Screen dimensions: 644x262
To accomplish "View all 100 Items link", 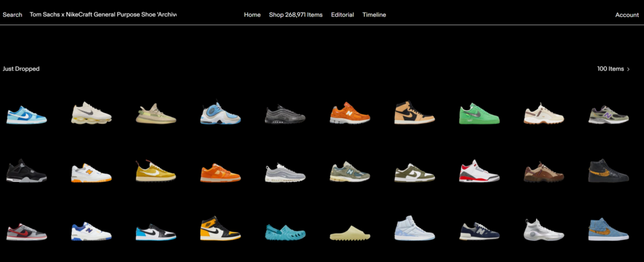I will (x=610, y=69).
